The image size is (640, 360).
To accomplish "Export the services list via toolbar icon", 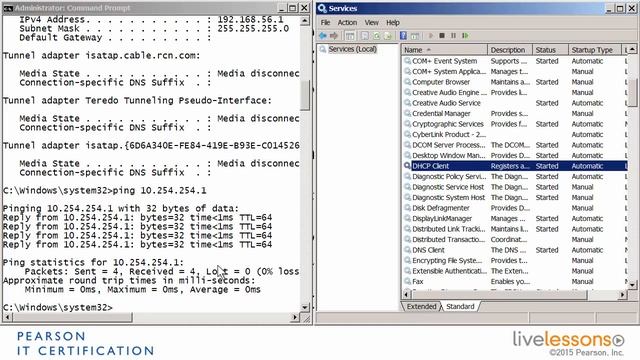I will point(388,36).
